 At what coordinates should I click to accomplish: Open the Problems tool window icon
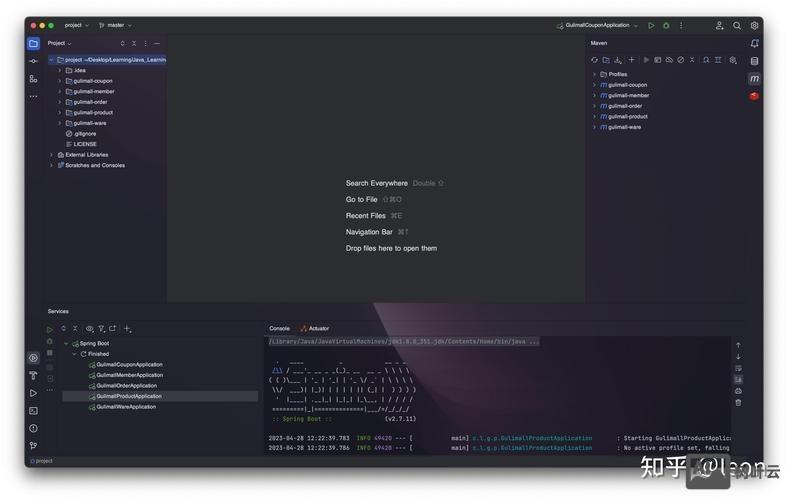pyautogui.click(x=33, y=428)
